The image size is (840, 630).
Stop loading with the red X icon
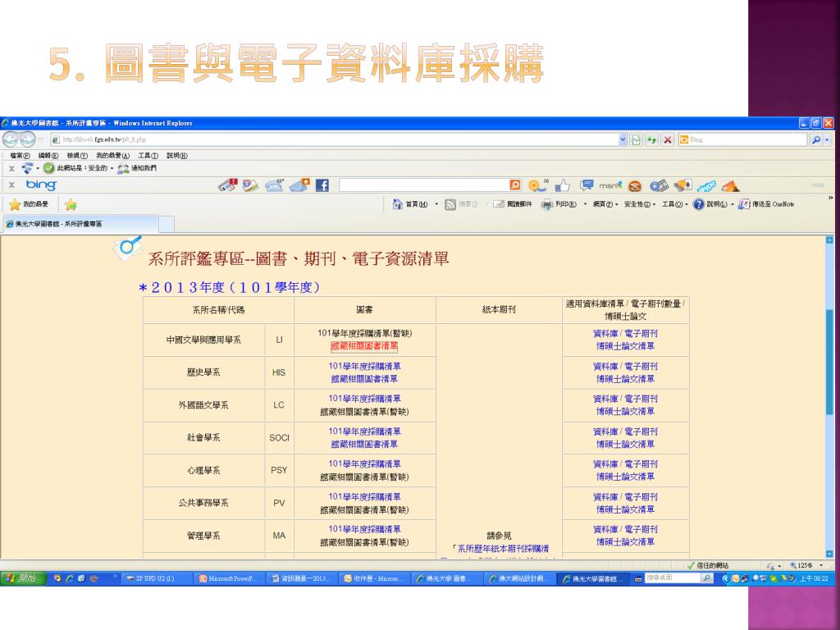[668, 139]
